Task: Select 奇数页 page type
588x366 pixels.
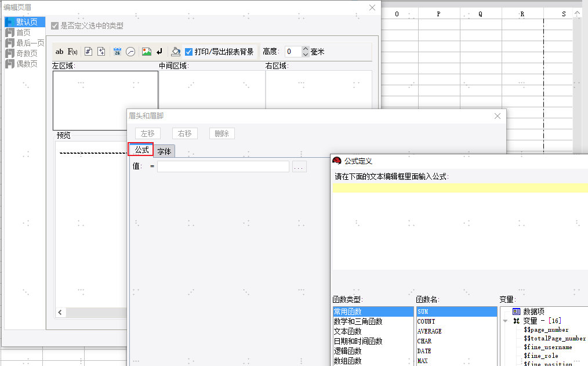Action: pos(21,53)
